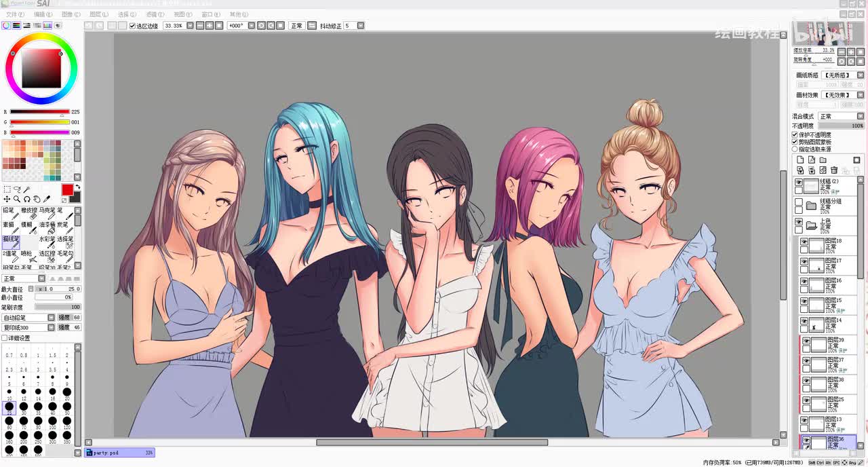Create a new layer in layer panel
This screenshot has width=868, height=467.
click(800, 160)
